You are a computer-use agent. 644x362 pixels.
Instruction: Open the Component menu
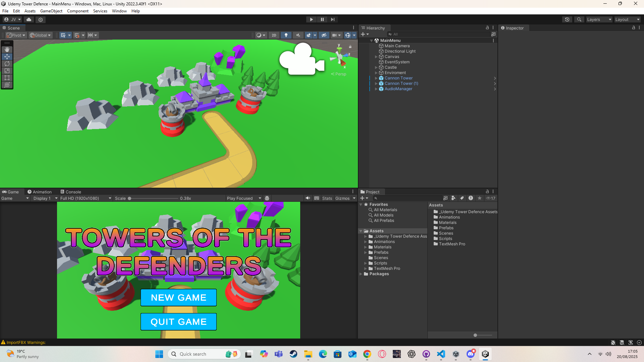point(77,11)
